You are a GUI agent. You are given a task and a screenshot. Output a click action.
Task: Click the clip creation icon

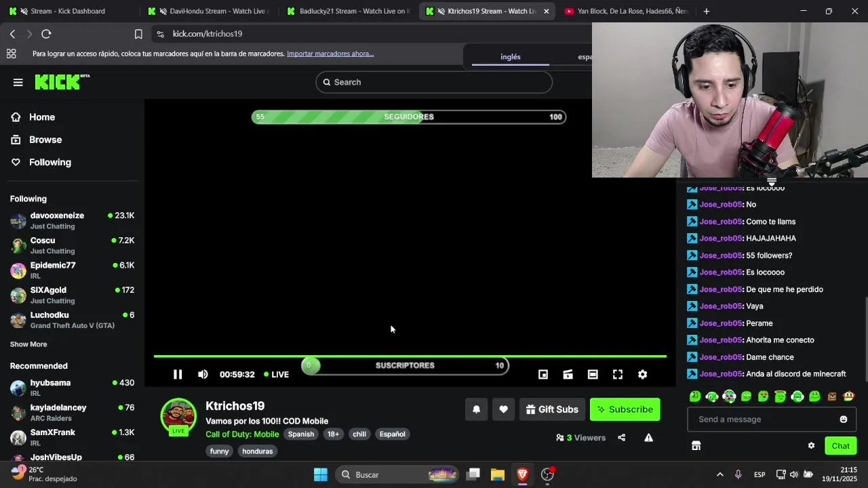(568, 374)
